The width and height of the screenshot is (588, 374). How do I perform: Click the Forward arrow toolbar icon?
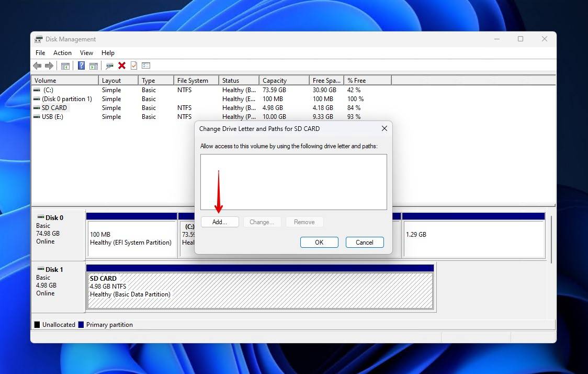click(x=49, y=65)
